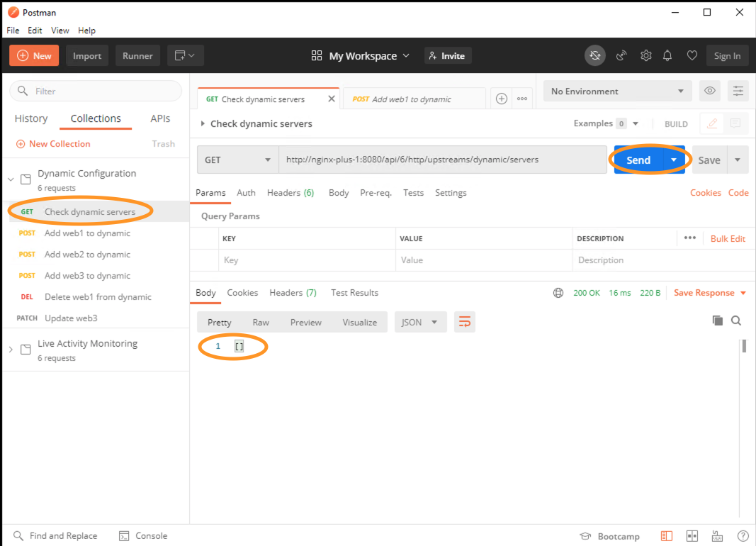Click the Runner button
756x546 pixels.
(137, 55)
